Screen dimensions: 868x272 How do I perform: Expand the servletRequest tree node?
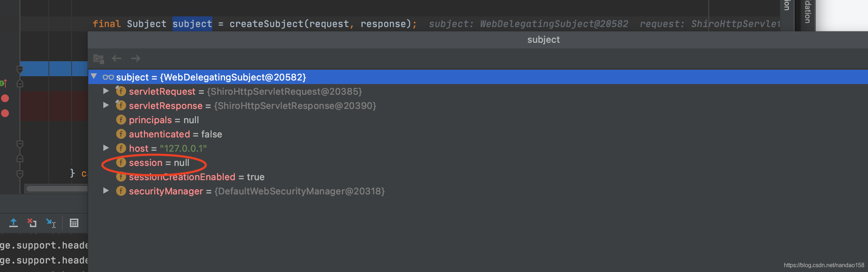point(106,91)
